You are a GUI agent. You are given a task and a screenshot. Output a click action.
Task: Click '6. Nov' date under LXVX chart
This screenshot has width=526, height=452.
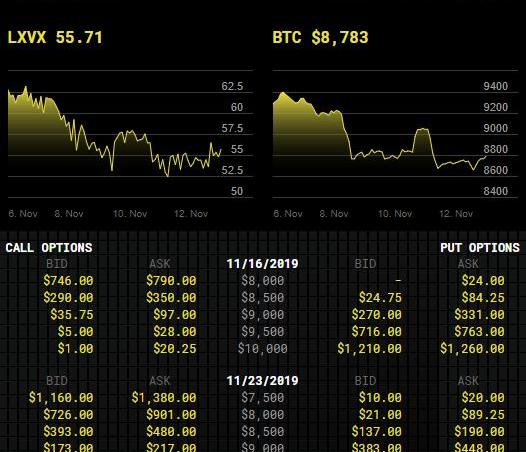click(x=23, y=214)
